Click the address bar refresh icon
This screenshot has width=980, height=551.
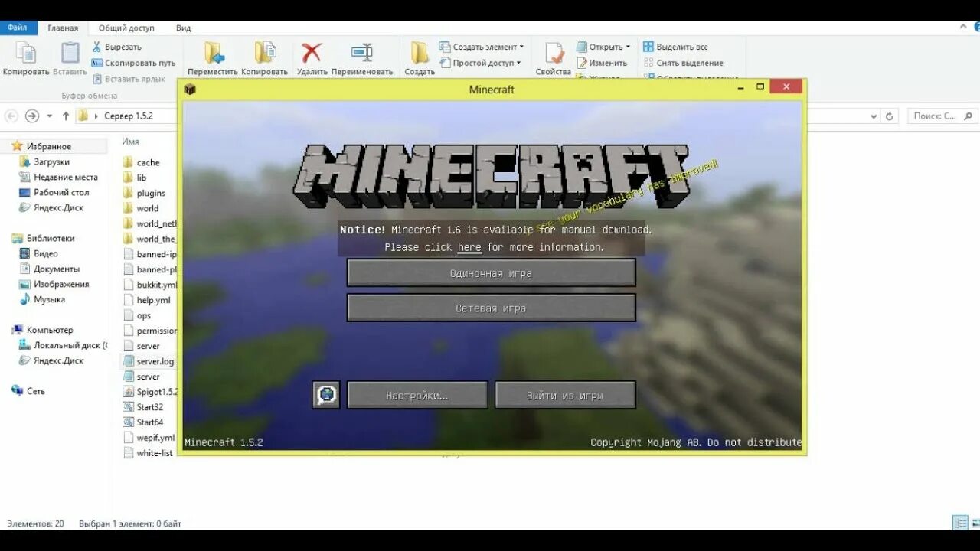[x=889, y=116]
